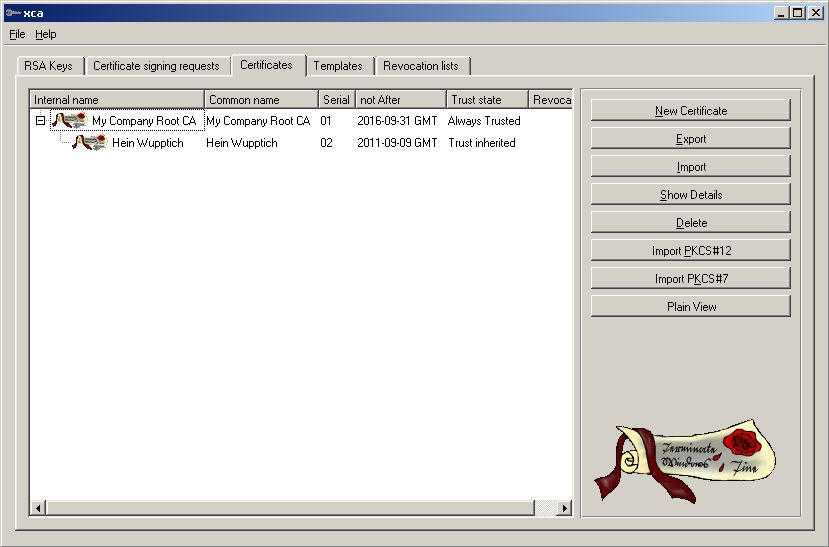Click the Import PKCS#12 button
Viewport: 829px width, 547px height.
(x=690, y=251)
